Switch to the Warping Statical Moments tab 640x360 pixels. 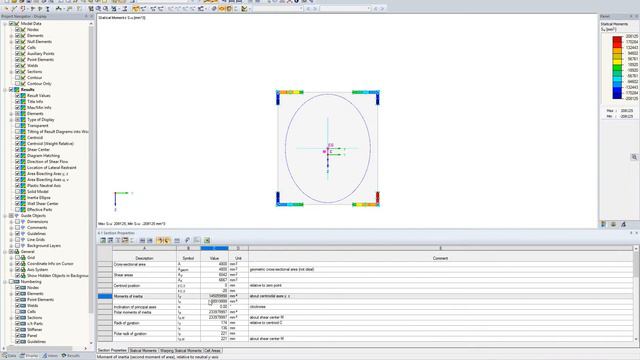point(180,351)
